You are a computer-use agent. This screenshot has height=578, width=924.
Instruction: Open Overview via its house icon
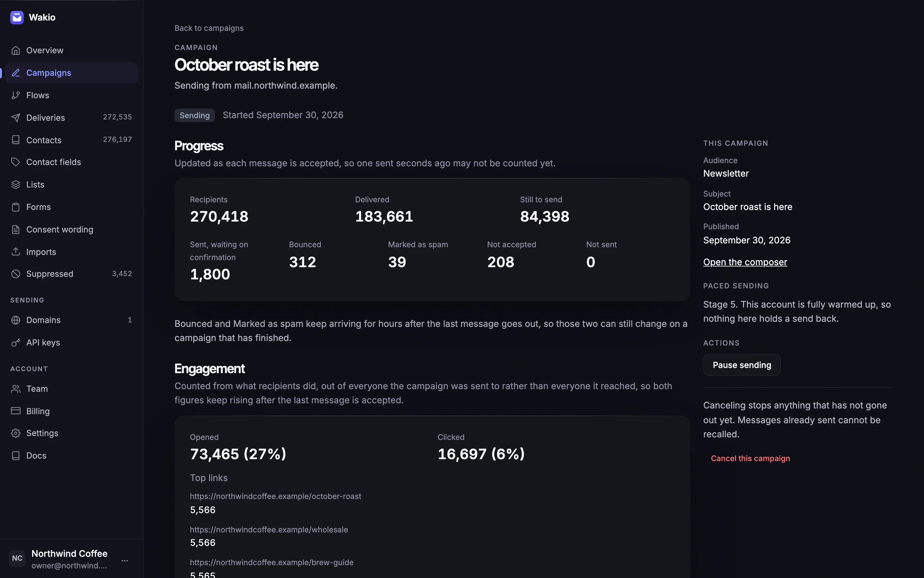pos(16,50)
